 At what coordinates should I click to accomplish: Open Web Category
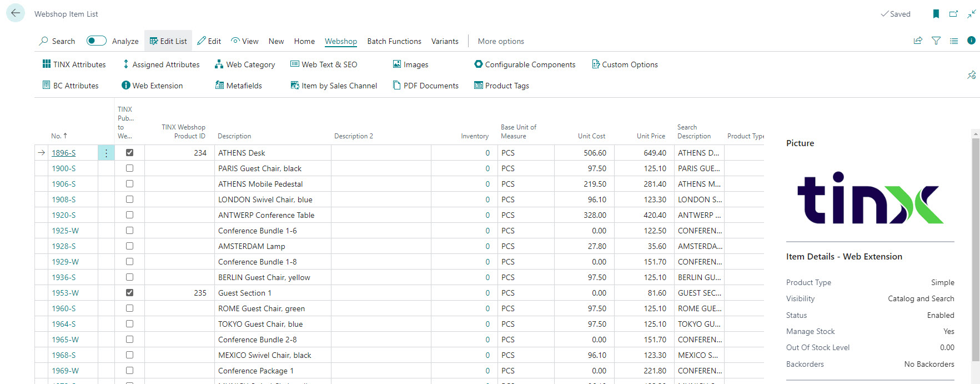tap(245, 64)
